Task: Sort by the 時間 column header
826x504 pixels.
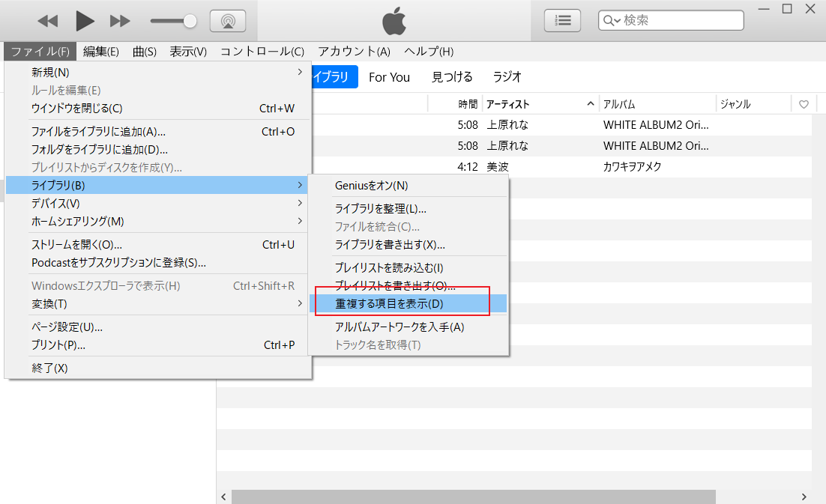Action: point(468,104)
